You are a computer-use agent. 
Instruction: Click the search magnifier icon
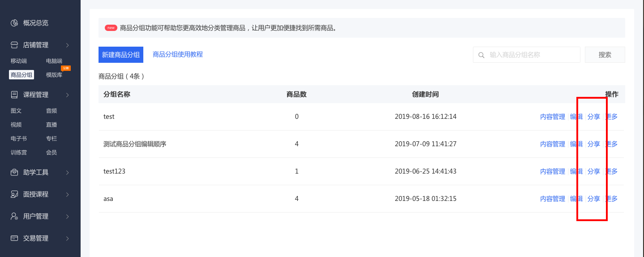[x=481, y=55]
